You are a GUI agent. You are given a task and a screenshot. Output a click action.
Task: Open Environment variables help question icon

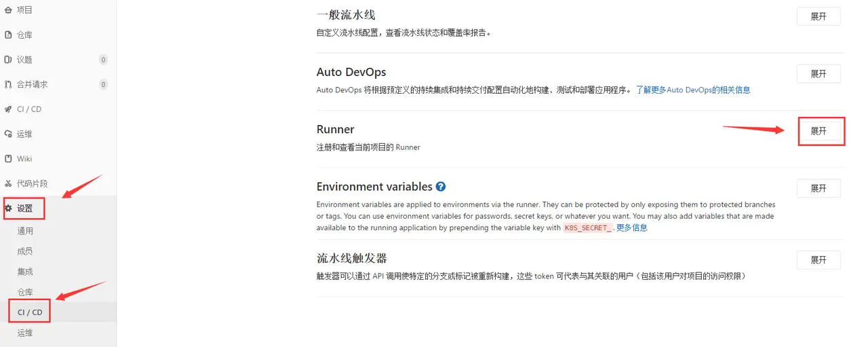point(441,186)
